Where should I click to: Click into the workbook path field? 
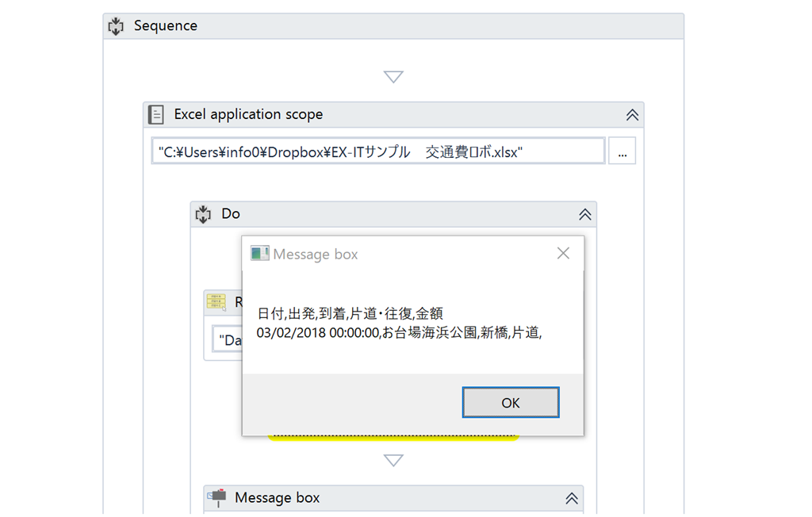377,151
